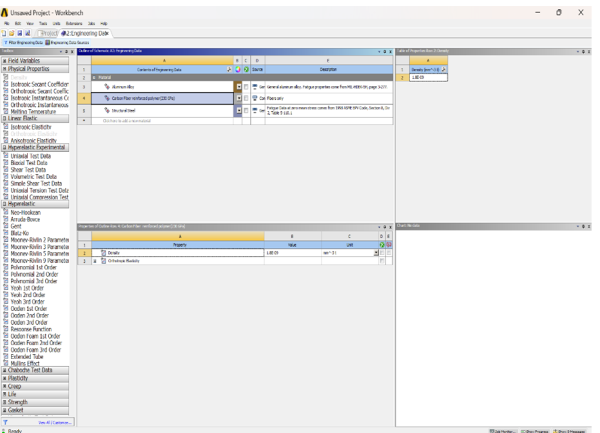Click the Open project folder icon

pyautogui.click(x=12, y=33)
